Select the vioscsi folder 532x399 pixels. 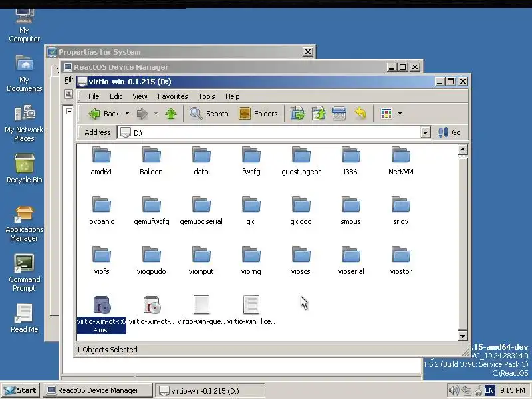[x=301, y=260]
